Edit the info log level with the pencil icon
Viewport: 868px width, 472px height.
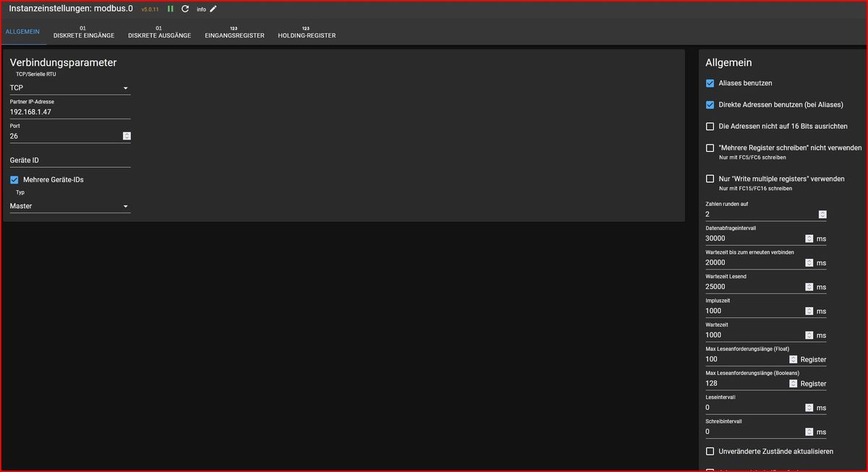click(213, 9)
